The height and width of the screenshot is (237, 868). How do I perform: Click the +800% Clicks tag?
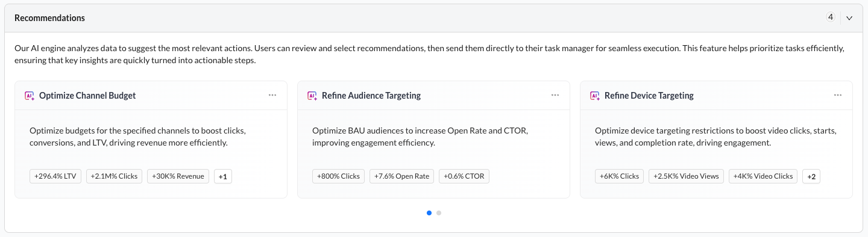338,176
